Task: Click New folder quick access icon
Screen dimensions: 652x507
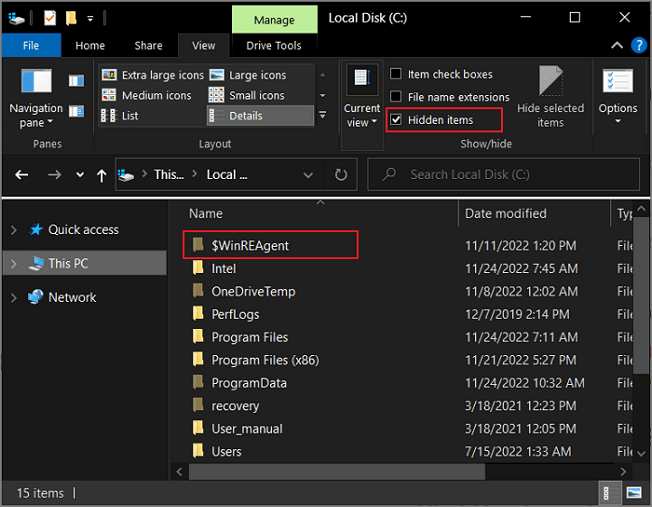Action: click(x=71, y=18)
